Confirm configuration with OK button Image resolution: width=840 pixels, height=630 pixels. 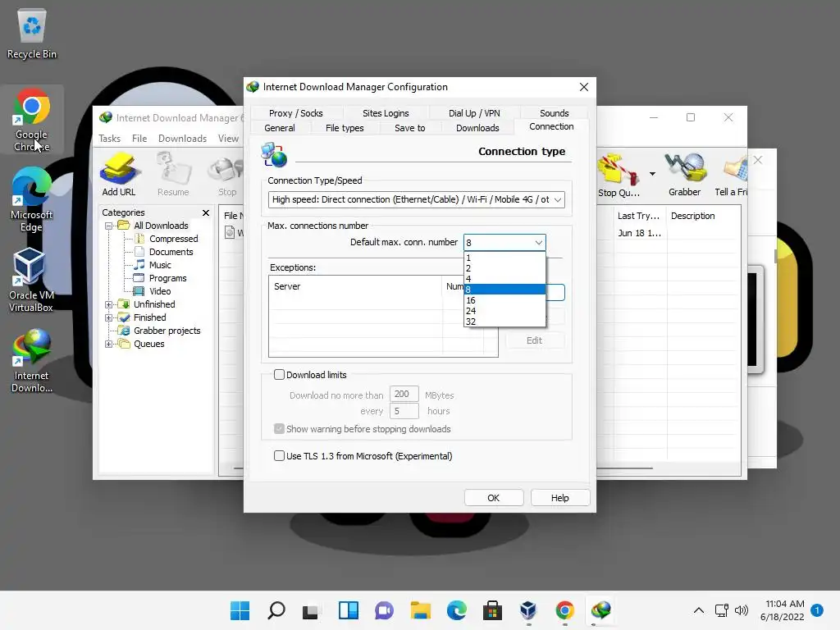(x=493, y=498)
